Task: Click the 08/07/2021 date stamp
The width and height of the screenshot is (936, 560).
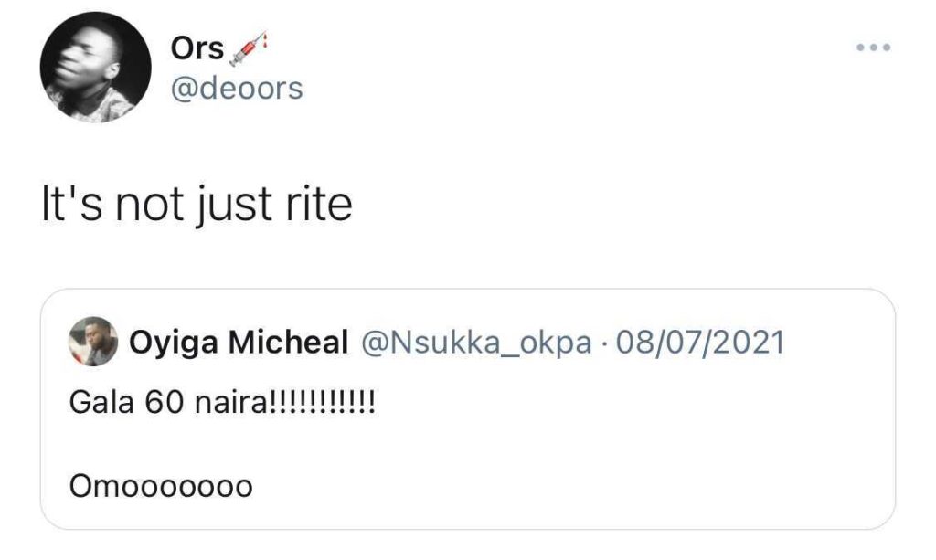Action: [701, 343]
